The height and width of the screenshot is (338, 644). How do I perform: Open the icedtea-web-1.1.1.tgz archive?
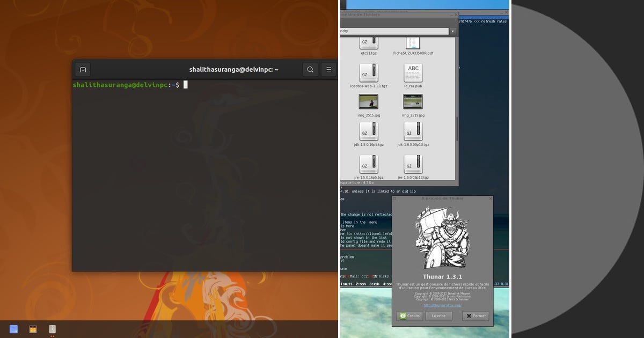369,74
